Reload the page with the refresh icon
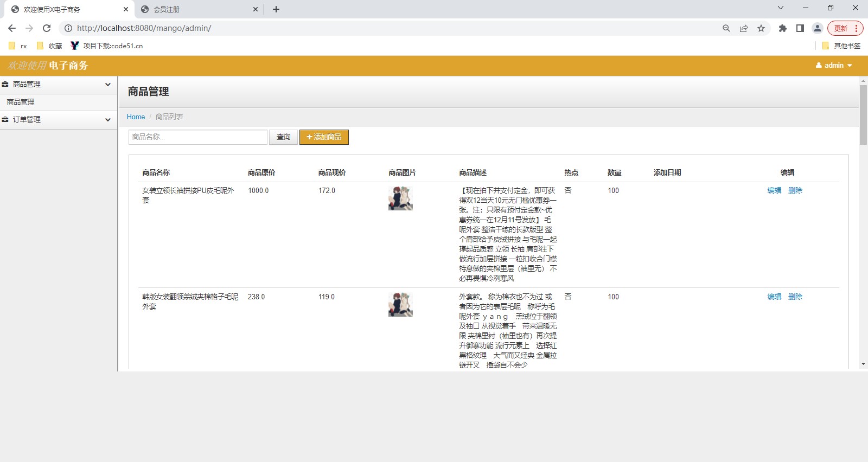 point(47,28)
